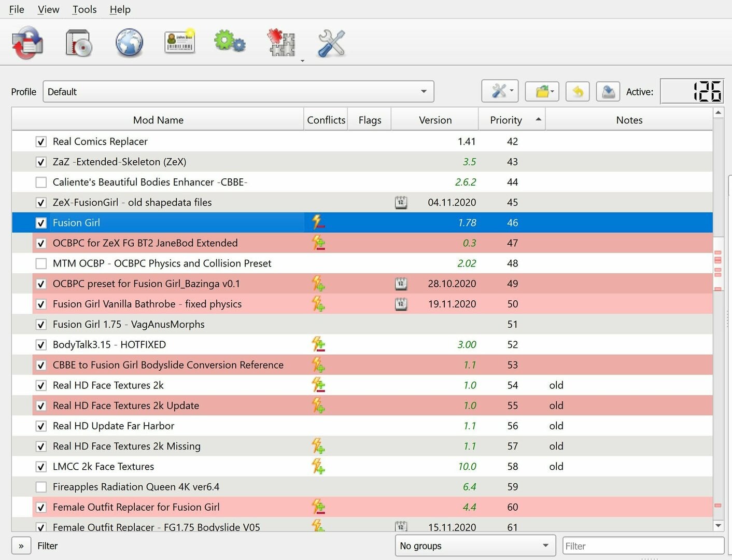Open the small arrow under the Tools icon
732x560 pixels.
[302, 61]
